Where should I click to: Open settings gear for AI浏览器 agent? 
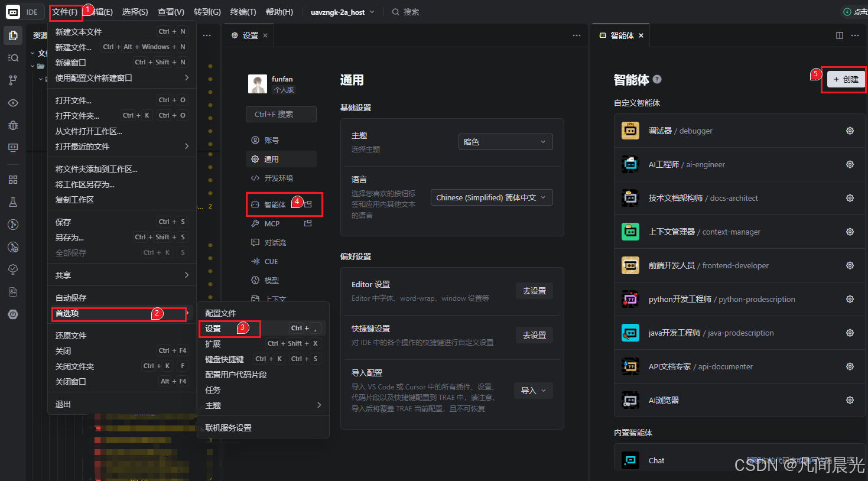[x=850, y=400]
